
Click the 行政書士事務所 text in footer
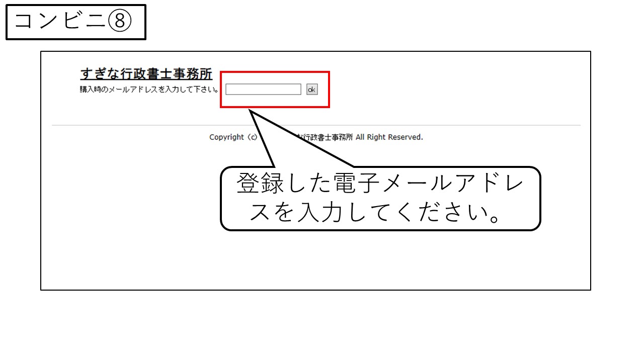point(328,137)
